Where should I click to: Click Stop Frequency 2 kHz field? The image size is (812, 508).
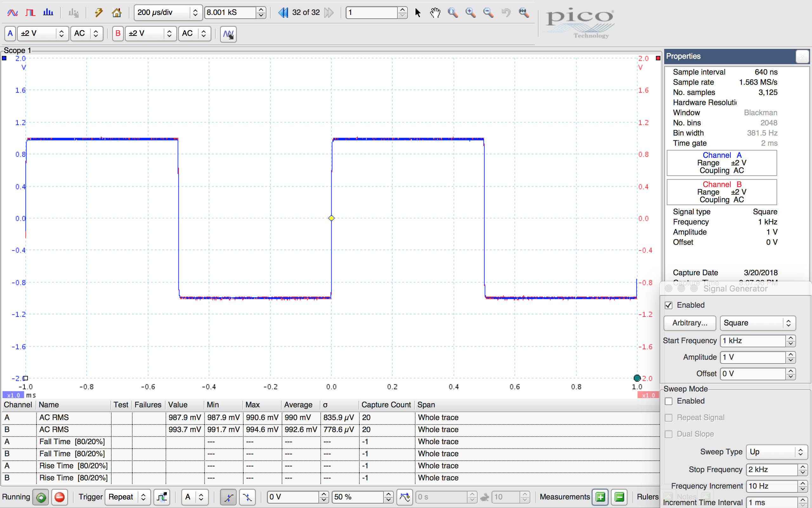(771, 470)
